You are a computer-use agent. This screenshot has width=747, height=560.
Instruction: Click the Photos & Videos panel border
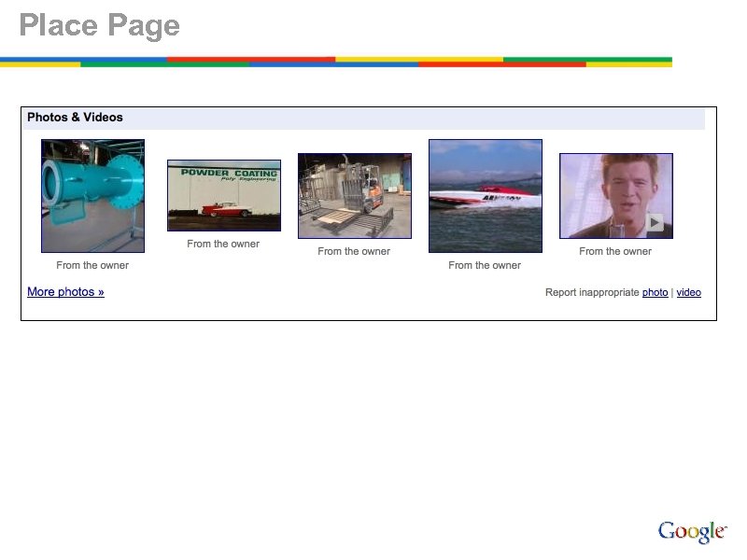[368, 322]
